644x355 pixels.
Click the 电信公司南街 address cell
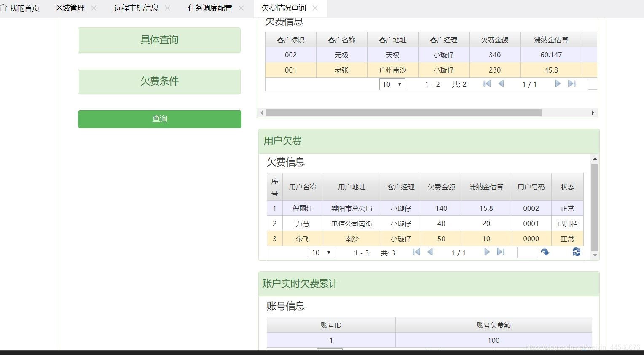click(x=352, y=223)
